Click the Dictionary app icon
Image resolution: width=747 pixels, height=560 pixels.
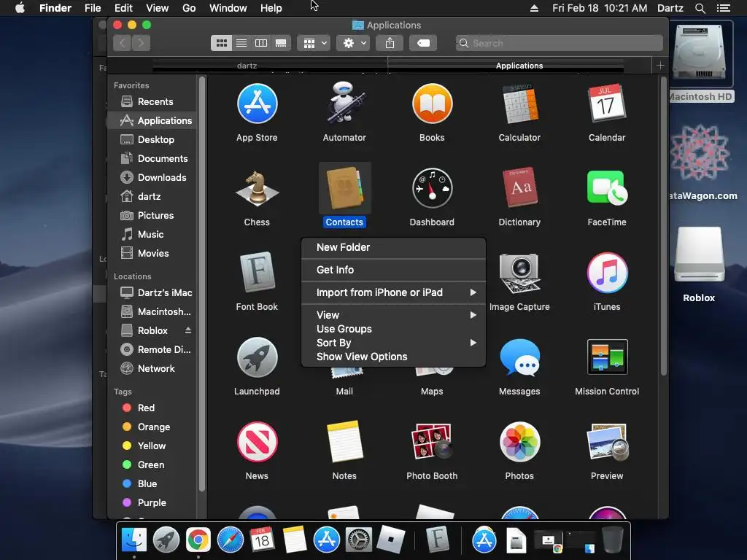click(519, 188)
